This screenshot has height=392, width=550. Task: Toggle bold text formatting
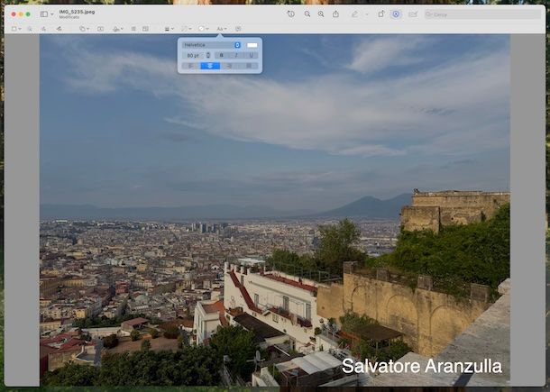(x=221, y=55)
